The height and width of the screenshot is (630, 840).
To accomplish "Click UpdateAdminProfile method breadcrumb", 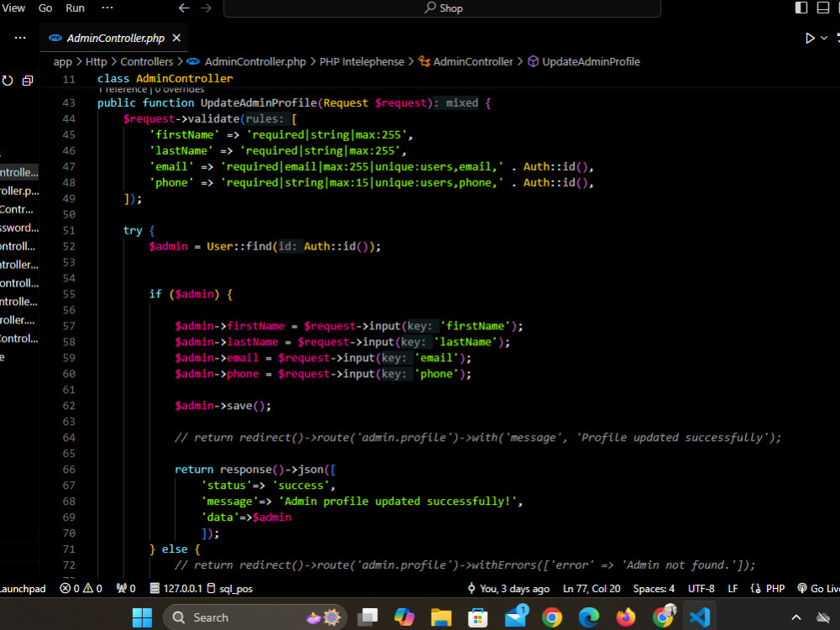I will click(x=591, y=61).
